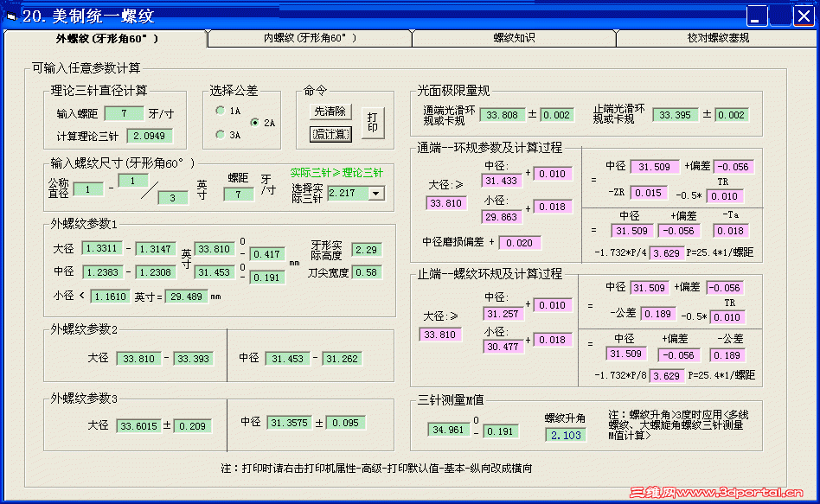Click the fraction denominator field showing 3

[173, 198]
